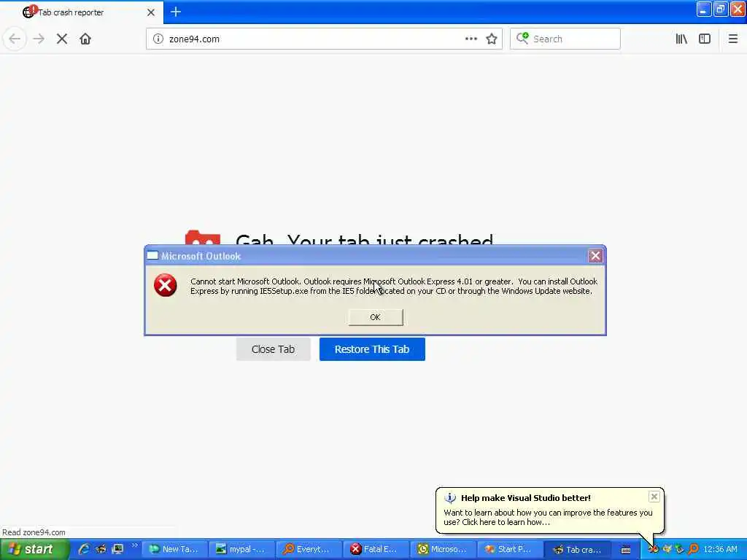Click the system tray clock 12:36 AM

pyautogui.click(x=720, y=550)
